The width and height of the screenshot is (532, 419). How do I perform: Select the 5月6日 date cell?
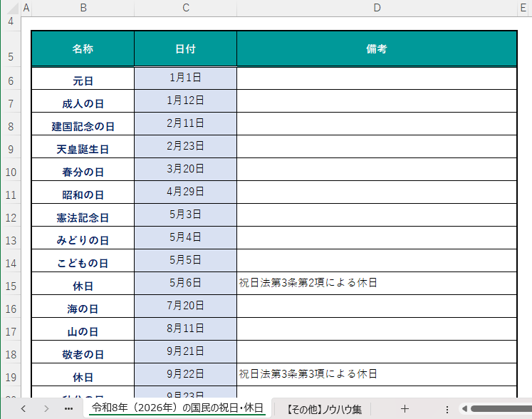[185, 283]
